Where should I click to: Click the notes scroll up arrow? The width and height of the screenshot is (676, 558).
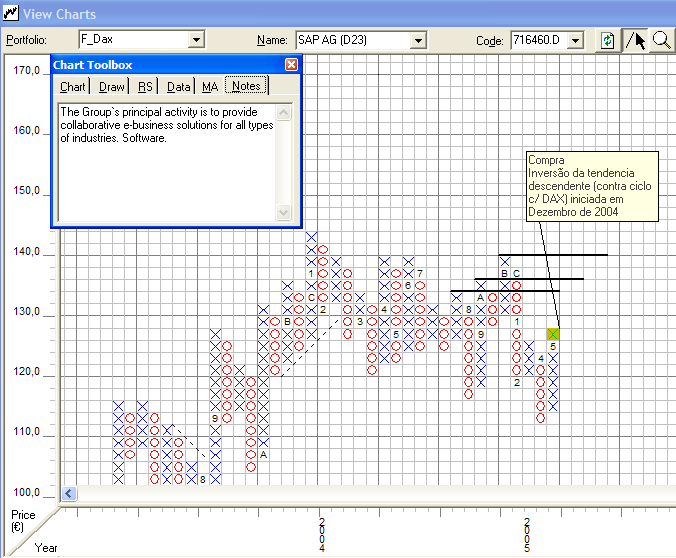click(284, 112)
